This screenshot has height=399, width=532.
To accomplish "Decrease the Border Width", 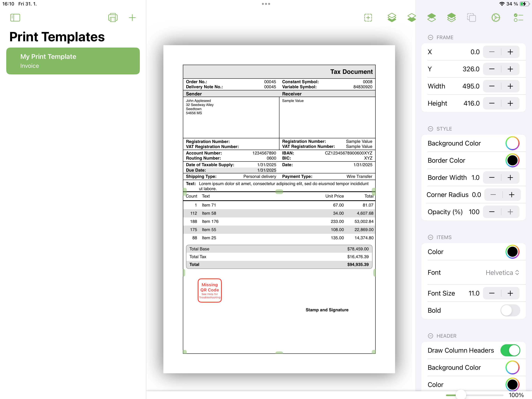I will (492, 178).
